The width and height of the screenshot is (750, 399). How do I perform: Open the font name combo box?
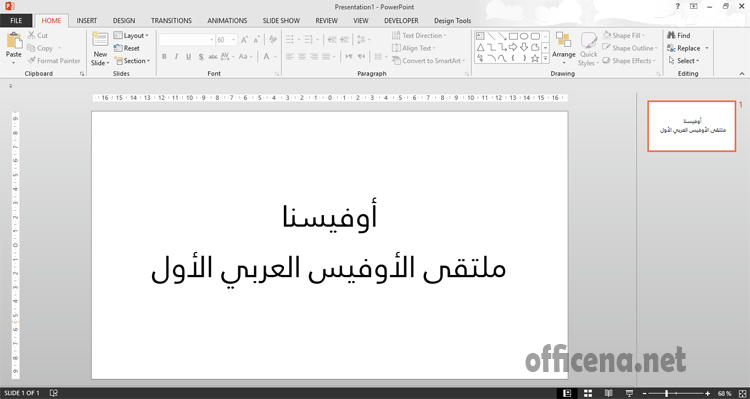click(187, 40)
